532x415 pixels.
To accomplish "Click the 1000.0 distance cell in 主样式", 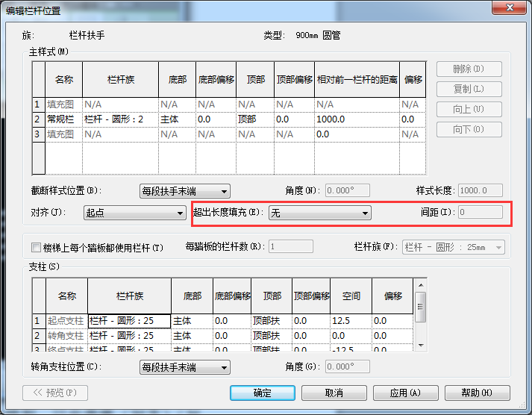I will tap(356, 119).
